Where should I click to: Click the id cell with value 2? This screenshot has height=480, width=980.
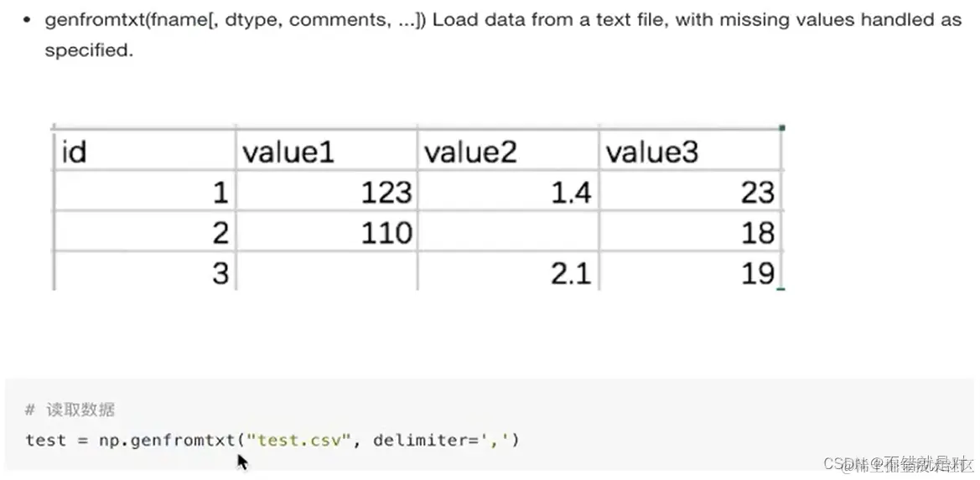tap(143, 232)
